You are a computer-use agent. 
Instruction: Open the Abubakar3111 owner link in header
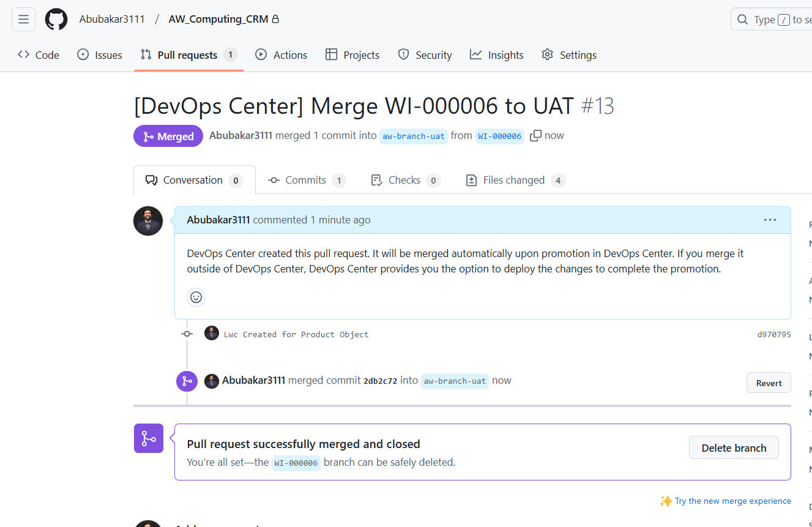[112, 19]
